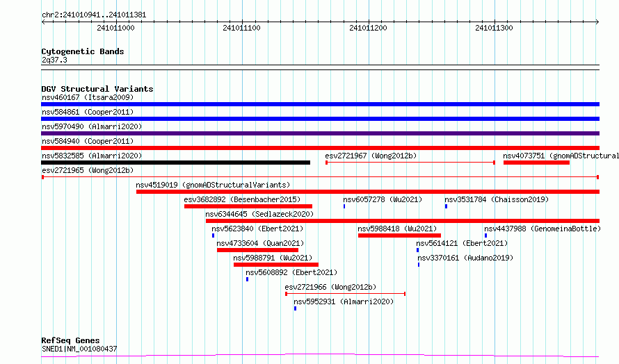Click the 241011200 ruler tick label
The width and height of the screenshot is (619, 364).
click(x=368, y=28)
